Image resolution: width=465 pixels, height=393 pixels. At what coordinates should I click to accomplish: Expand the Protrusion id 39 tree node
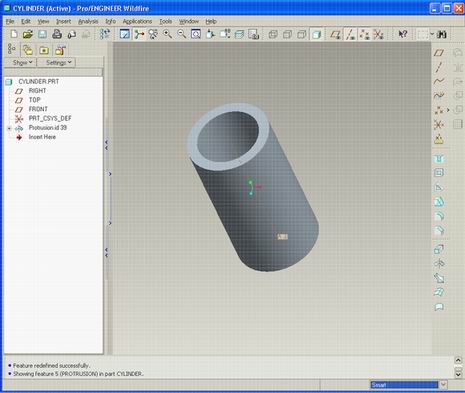click(9, 128)
